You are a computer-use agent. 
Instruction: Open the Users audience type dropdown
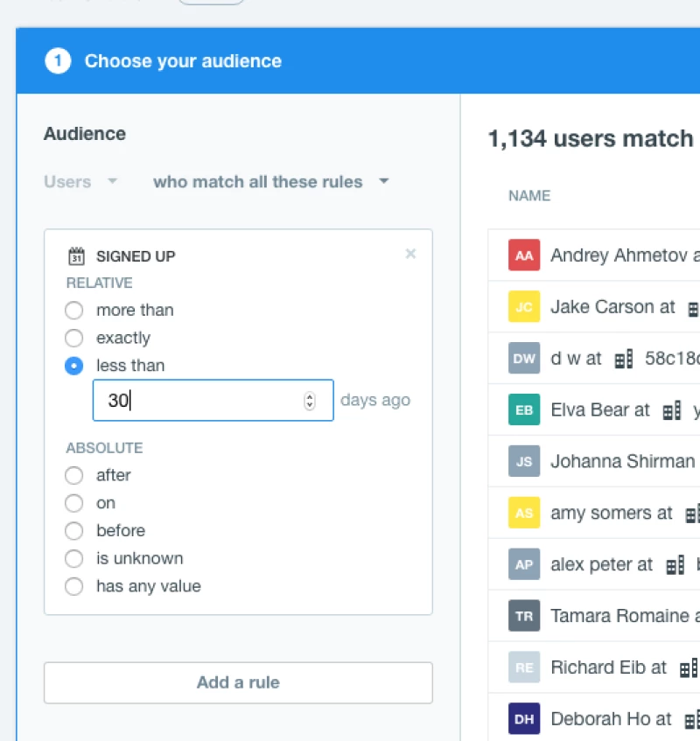pyautogui.click(x=80, y=182)
